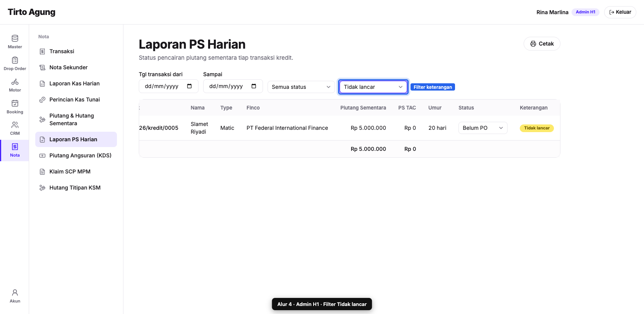Click the Piutang & Hutang Sementara icon

coord(43,119)
